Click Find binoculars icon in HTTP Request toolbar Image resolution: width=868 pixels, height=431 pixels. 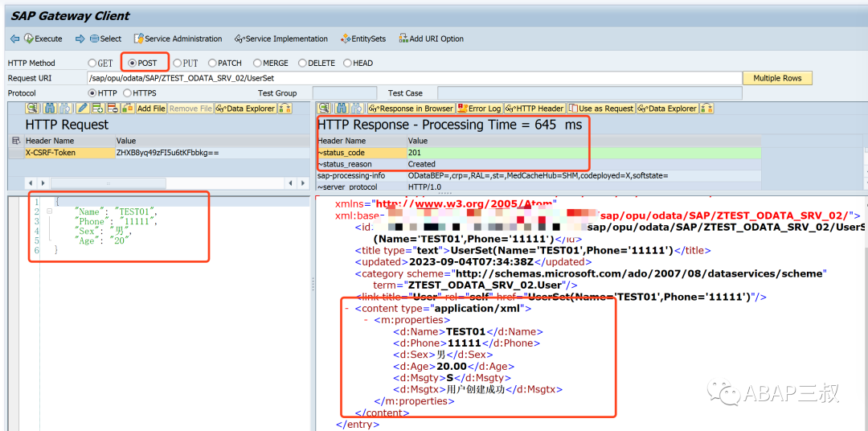coord(50,108)
